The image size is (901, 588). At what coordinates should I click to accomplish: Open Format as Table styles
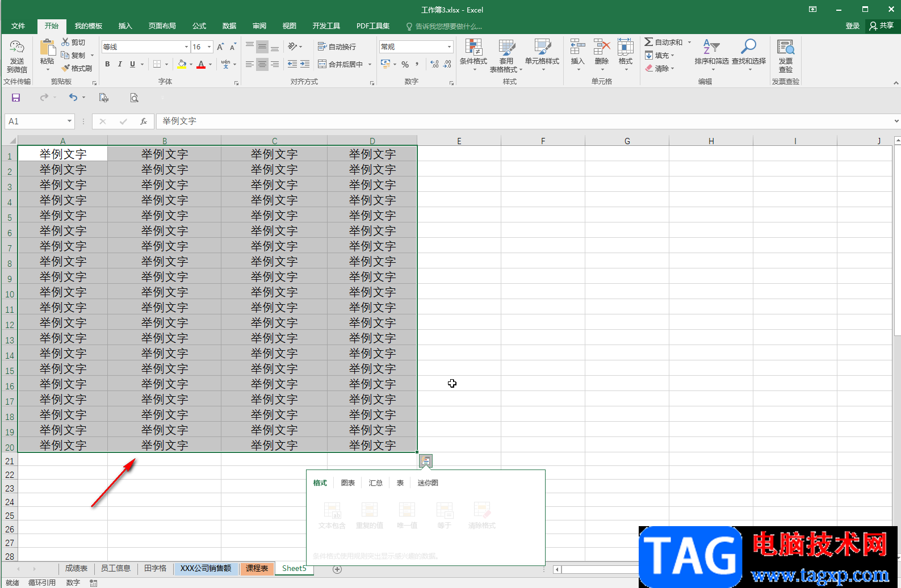(x=506, y=55)
